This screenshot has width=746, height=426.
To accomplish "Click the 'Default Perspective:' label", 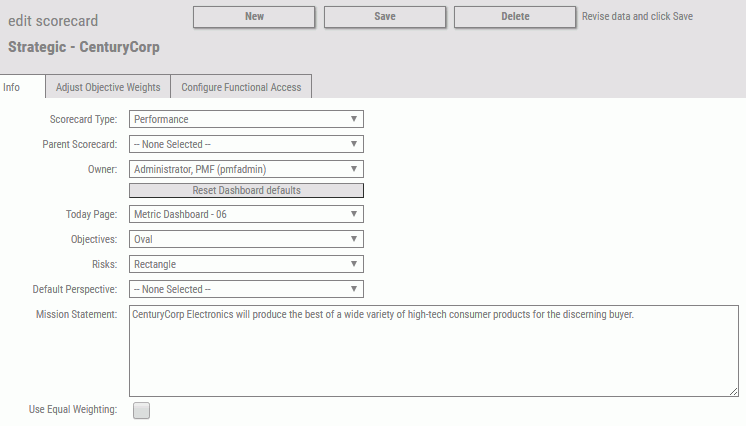I will click(x=75, y=289).
